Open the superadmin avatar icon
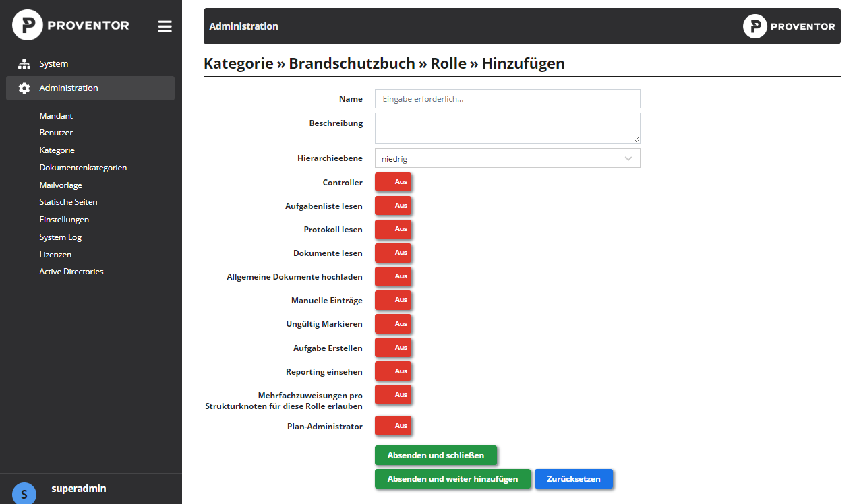 tap(24, 493)
